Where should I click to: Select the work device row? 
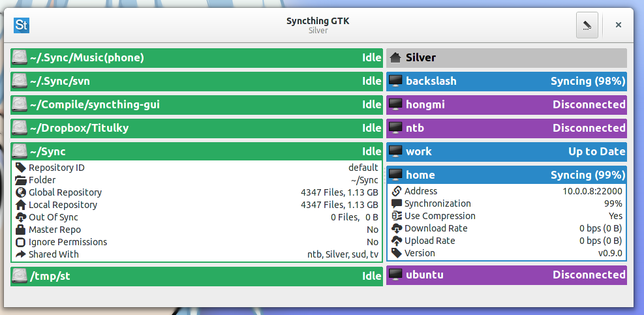506,152
